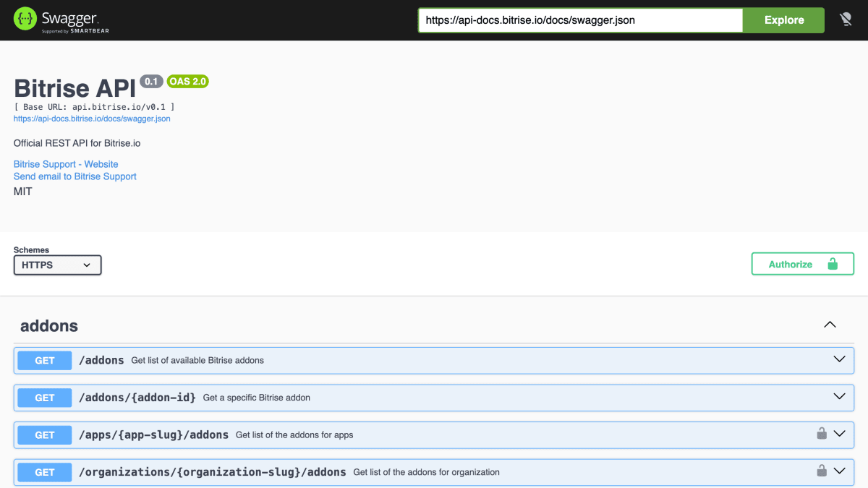
Task: Click lock icon on /apps/{app-slug}/addons row
Action: tap(822, 434)
